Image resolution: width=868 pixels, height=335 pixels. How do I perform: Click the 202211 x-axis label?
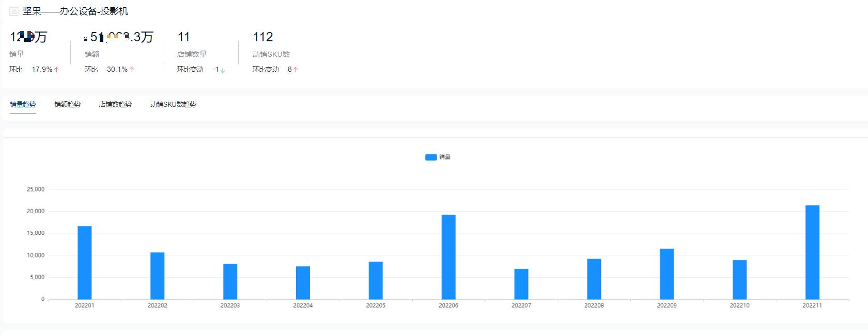tap(812, 306)
